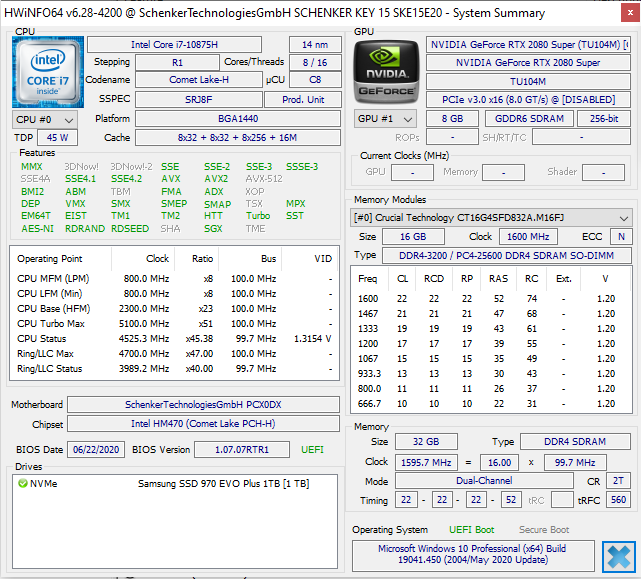The height and width of the screenshot is (579, 641).
Task: Click the SGX feature label
Action: (x=213, y=229)
